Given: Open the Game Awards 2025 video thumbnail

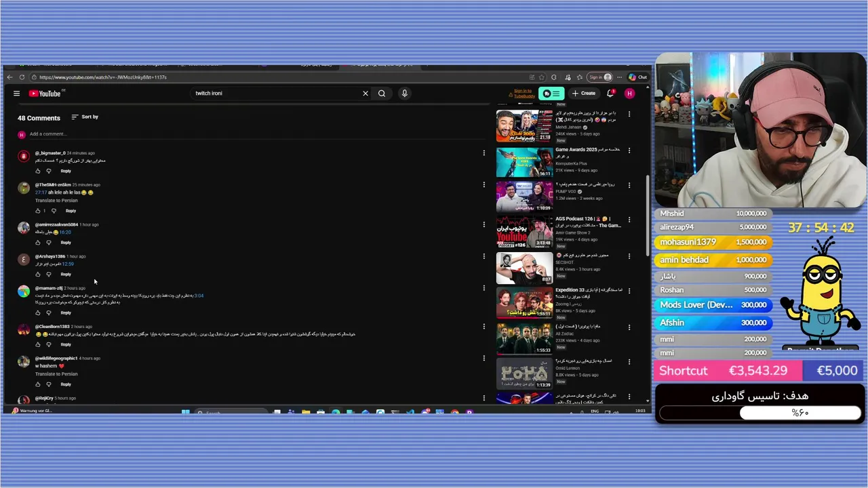Looking at the screenshot, I should [x=524, y=162].
